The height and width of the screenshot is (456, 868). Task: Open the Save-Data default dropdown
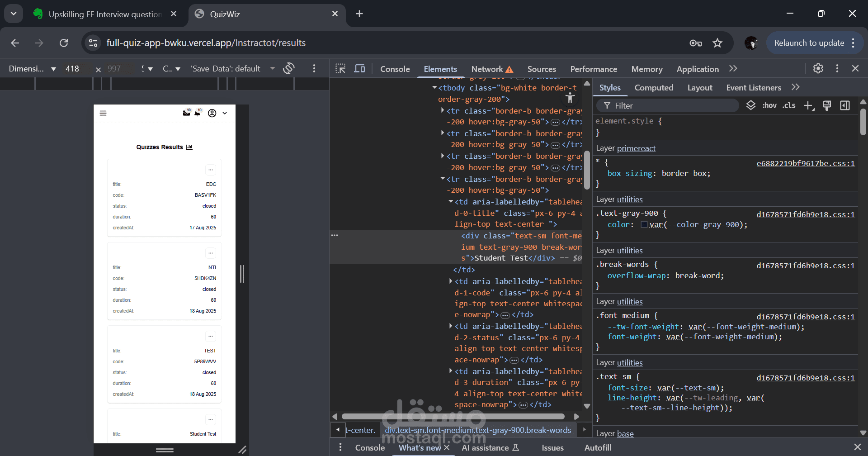[x=233, y=69]
